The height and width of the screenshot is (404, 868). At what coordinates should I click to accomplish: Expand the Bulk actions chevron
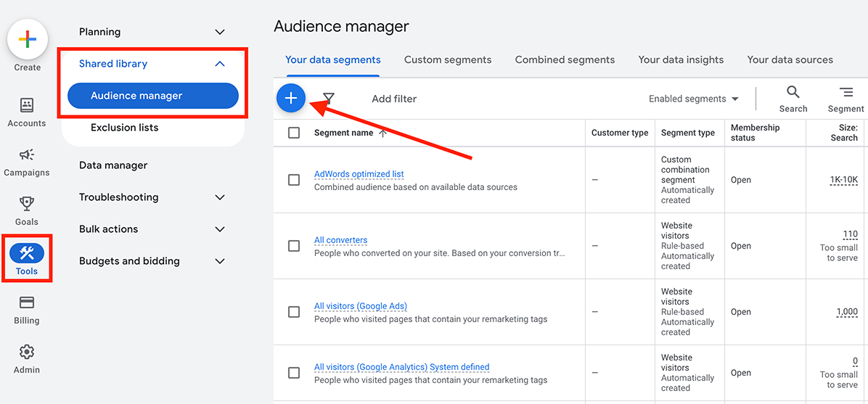220,229
